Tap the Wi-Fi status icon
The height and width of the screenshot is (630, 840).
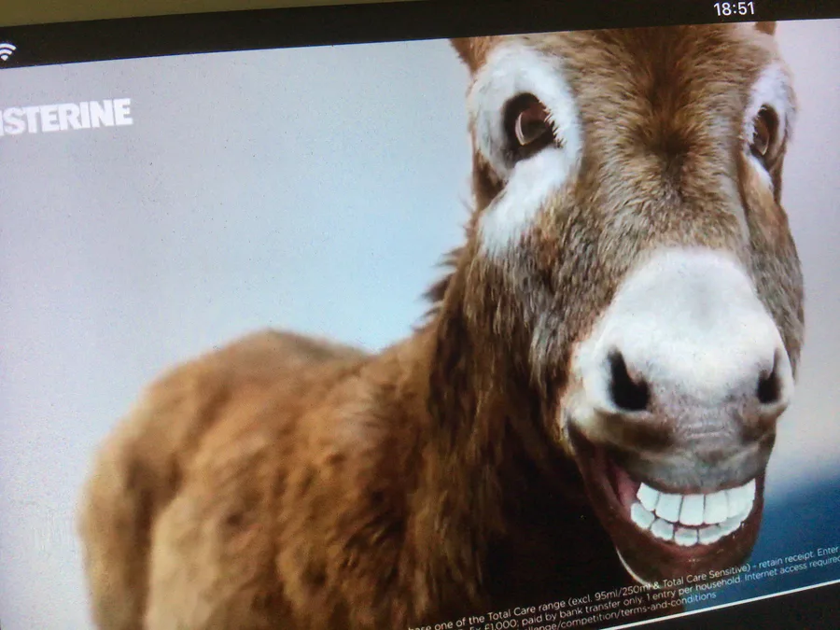click(7, 52)
